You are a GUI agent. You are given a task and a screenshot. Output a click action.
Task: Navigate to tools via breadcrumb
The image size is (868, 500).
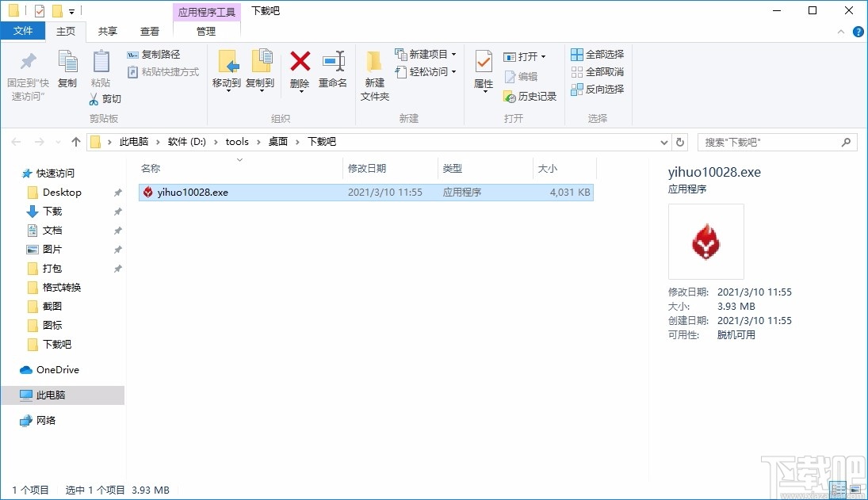coord(237,142)
